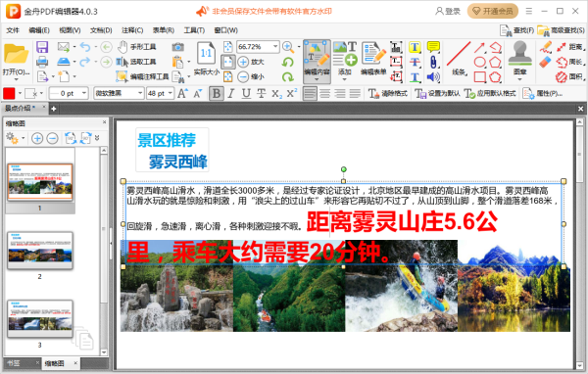Open the 48 pt font size dropdown
Viewport: 588px width, 374px height.
(171, 93)
